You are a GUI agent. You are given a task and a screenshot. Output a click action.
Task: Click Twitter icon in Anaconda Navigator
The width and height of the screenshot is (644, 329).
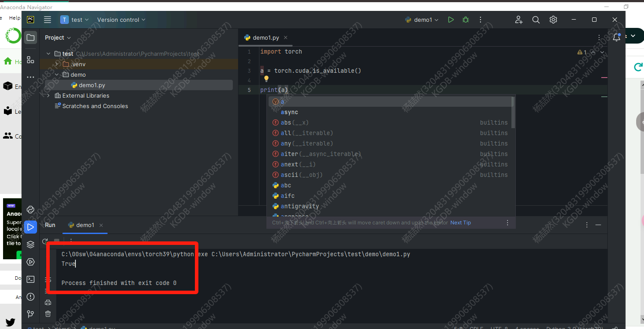(x=10, y=323)
